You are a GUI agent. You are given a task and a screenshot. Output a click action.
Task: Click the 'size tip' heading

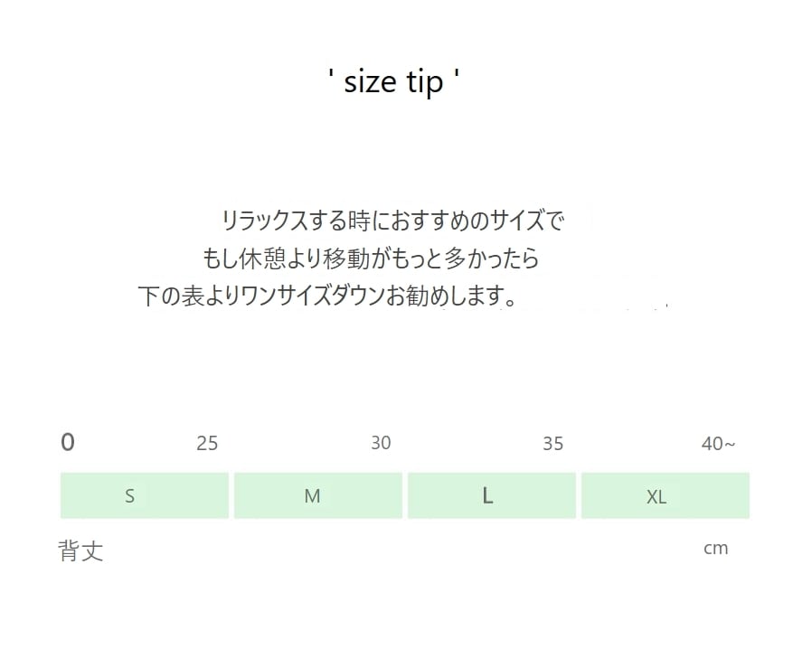click(x=395, y=82)
